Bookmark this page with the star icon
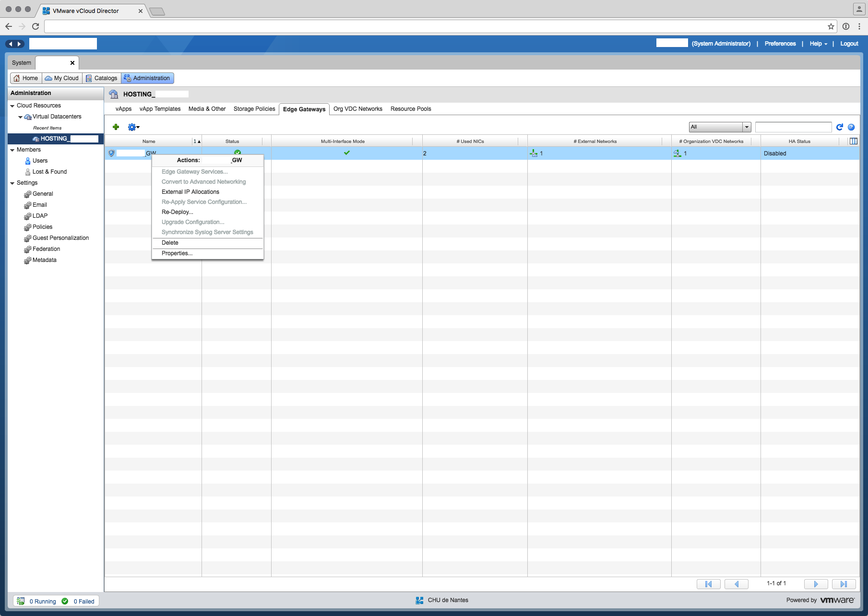 click(831, 26)
